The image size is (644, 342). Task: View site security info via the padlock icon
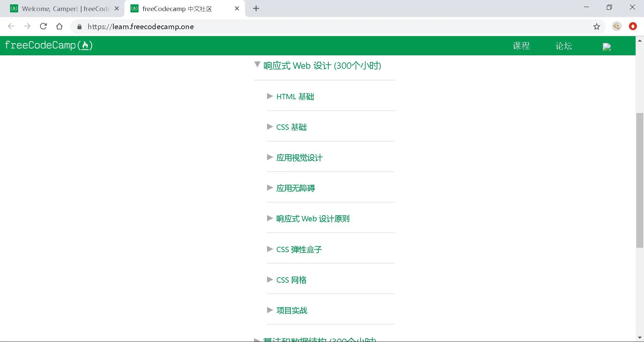(79, 26)
